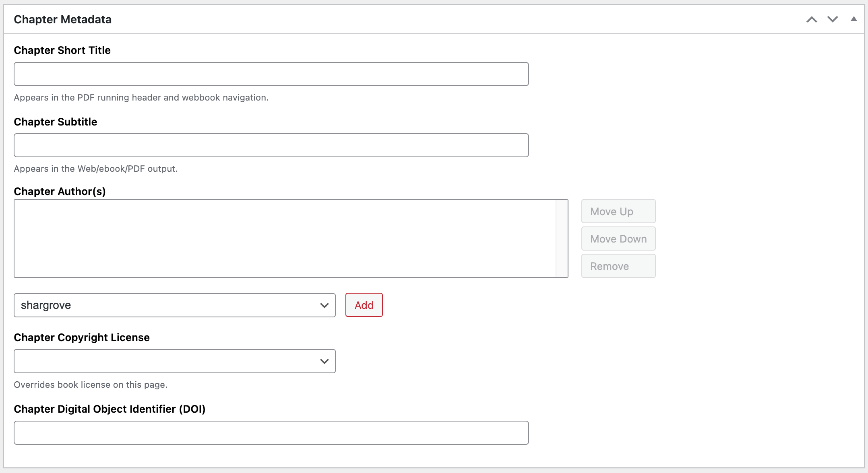
Task: Click inside the Chapter Author(s) list box
Action: tap(284, 239)
